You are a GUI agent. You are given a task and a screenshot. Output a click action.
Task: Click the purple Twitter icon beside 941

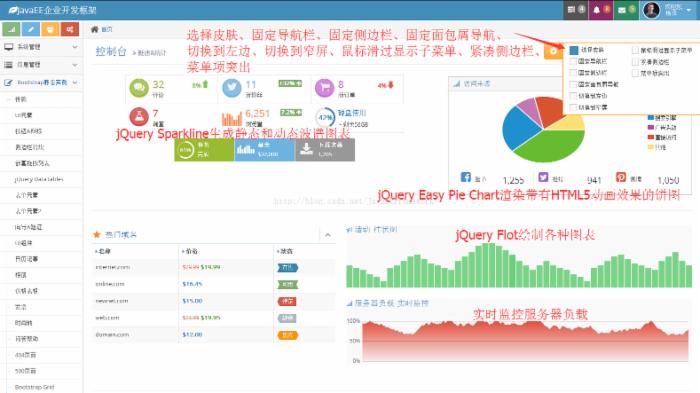tap(543, 177)
